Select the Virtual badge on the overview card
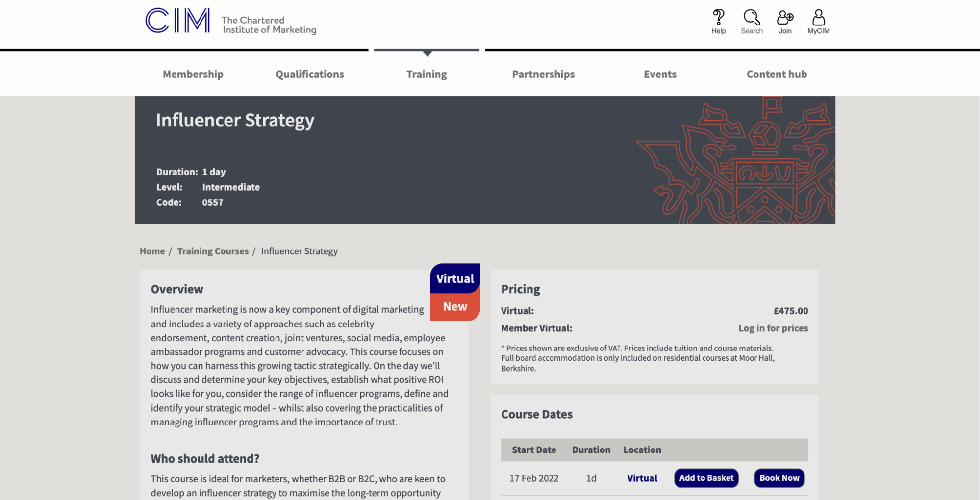Viewport: 980px width, 500px height. point(454,278)
